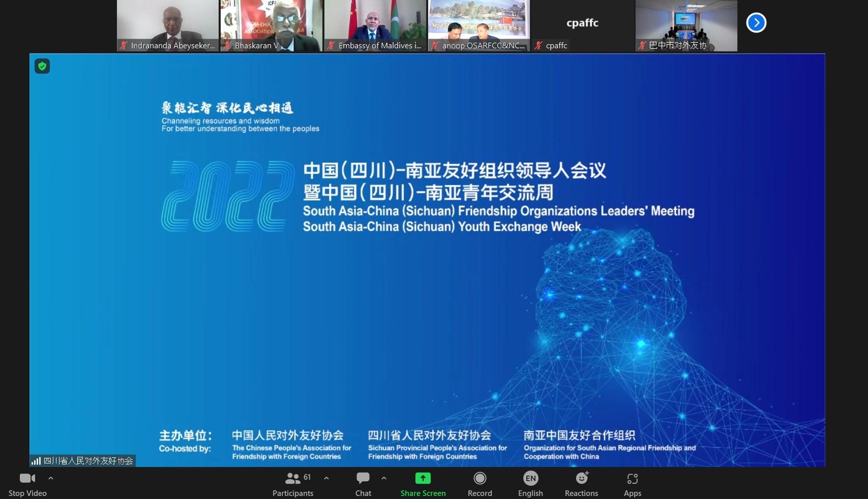
Task: Click the Apps label
Action: [x=633, y=493]
